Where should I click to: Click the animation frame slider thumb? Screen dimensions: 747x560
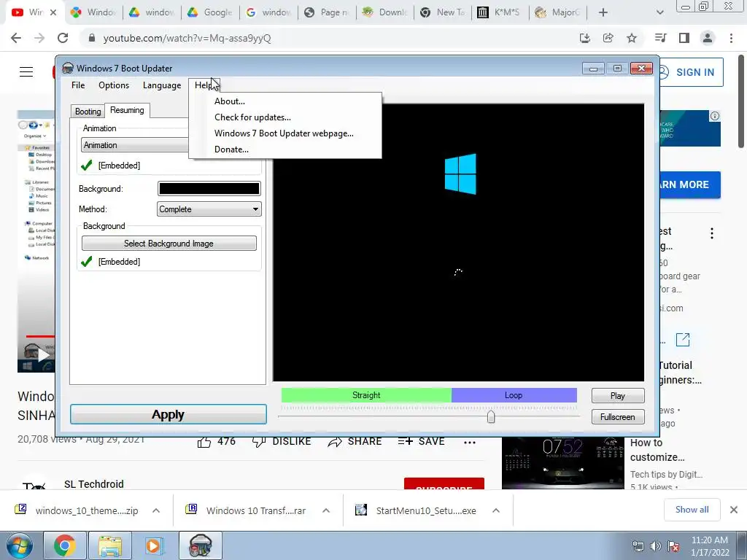[x=491, y=417]
